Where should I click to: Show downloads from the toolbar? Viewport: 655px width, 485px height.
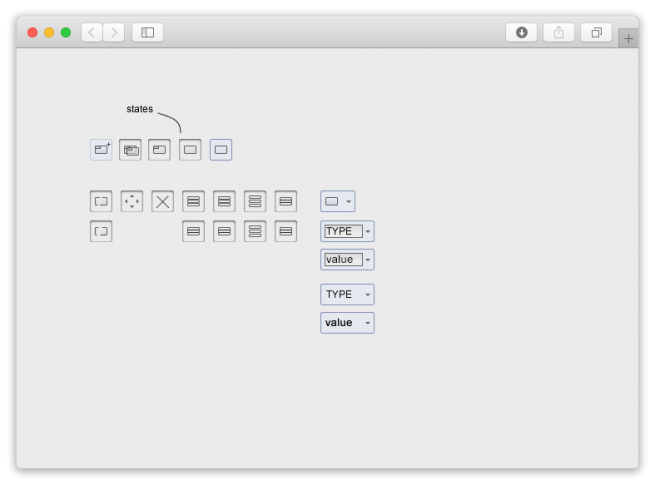point(521,32)
